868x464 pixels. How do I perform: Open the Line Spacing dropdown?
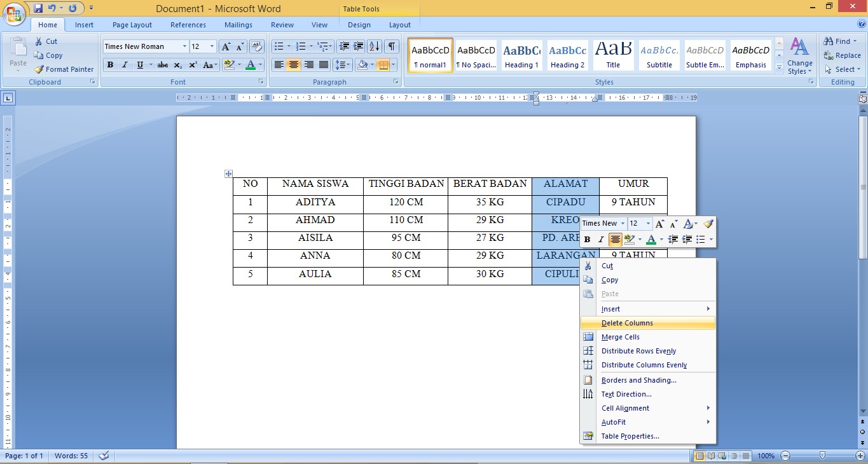(341, 65)
